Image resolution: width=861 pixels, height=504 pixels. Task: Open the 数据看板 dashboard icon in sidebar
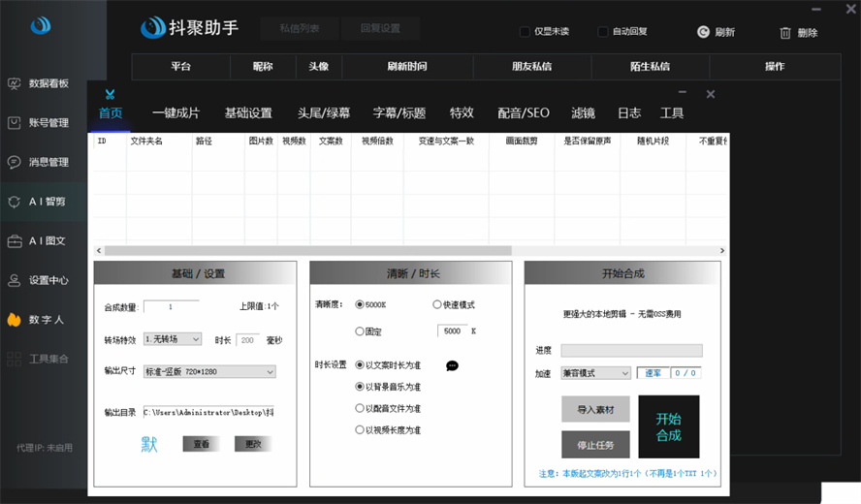(x=15, y=83)
